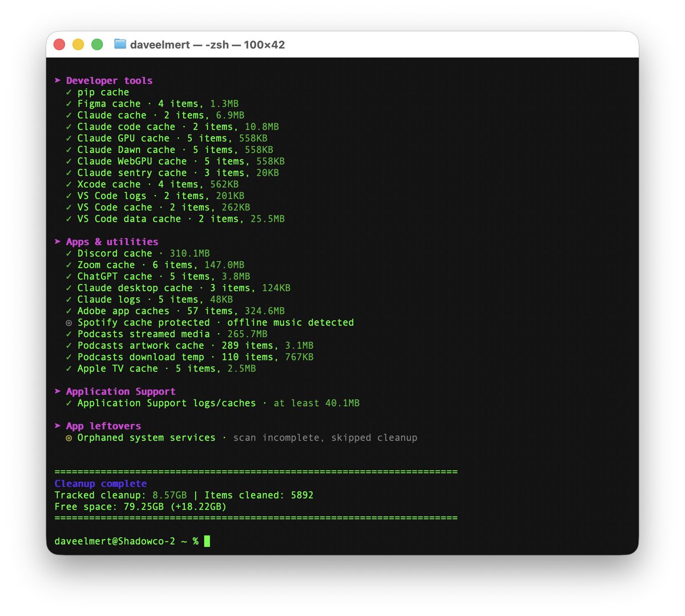
Task: Select the "Apple TV cache" line
Action: click(161, 368)
